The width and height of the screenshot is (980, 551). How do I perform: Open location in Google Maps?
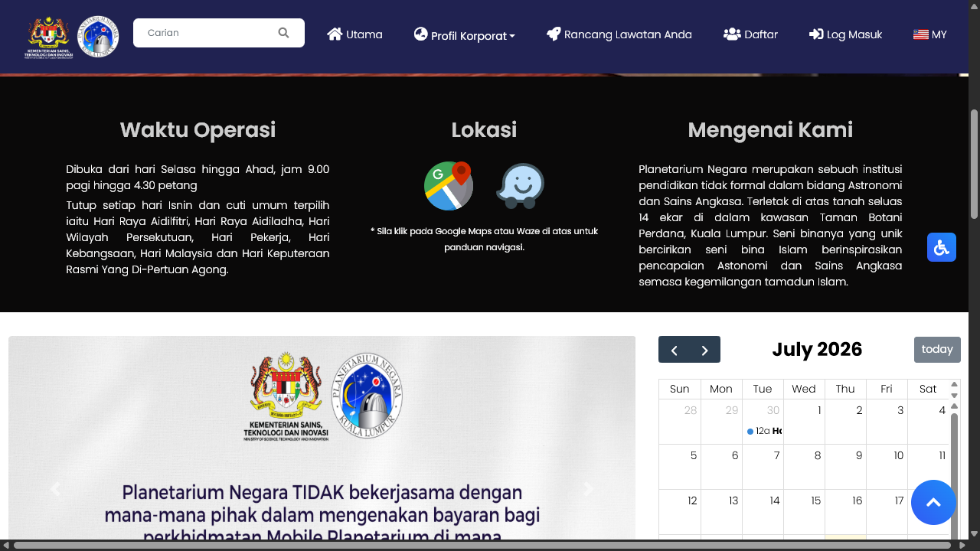[x=449, y=186]
